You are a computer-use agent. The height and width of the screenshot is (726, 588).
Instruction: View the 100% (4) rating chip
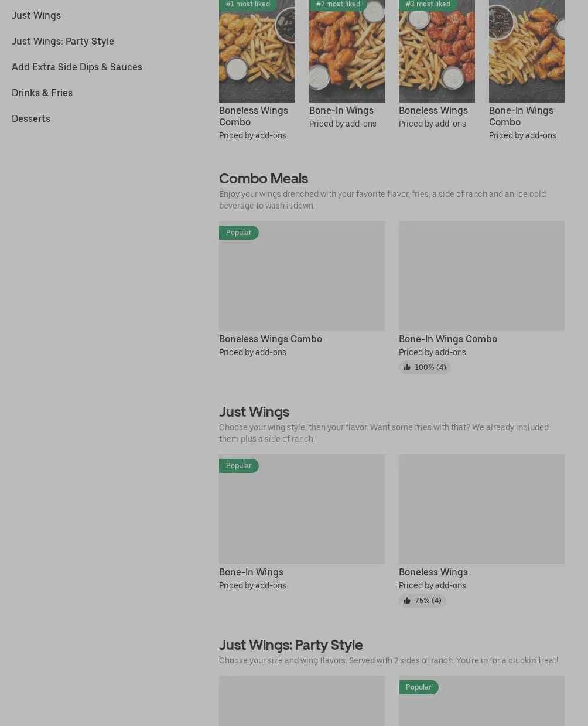point(425,367)
